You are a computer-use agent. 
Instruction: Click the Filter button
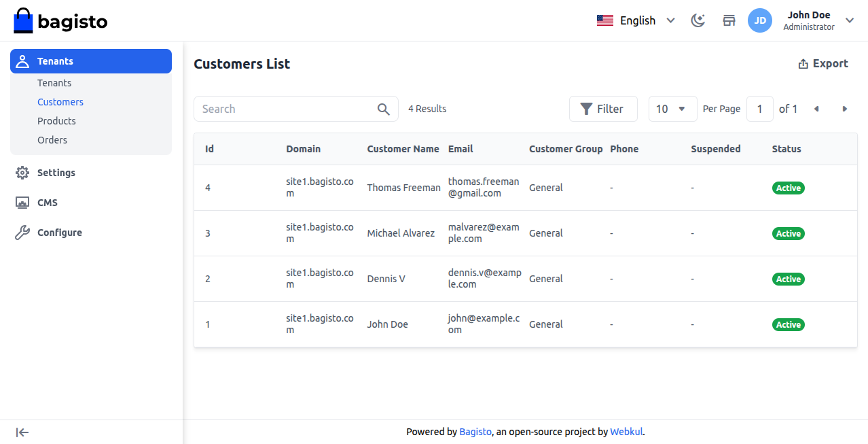click(x=603, y=109)
